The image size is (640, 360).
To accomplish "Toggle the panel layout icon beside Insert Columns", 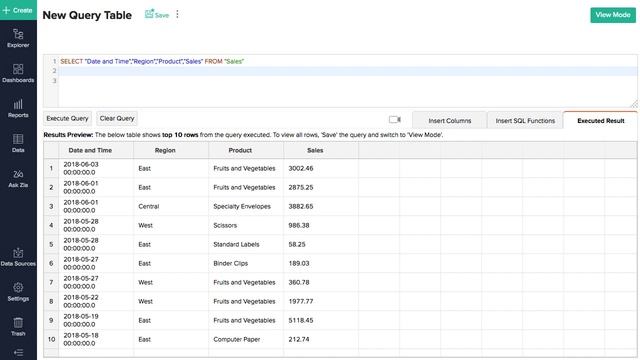I will (x=395, y=119).
